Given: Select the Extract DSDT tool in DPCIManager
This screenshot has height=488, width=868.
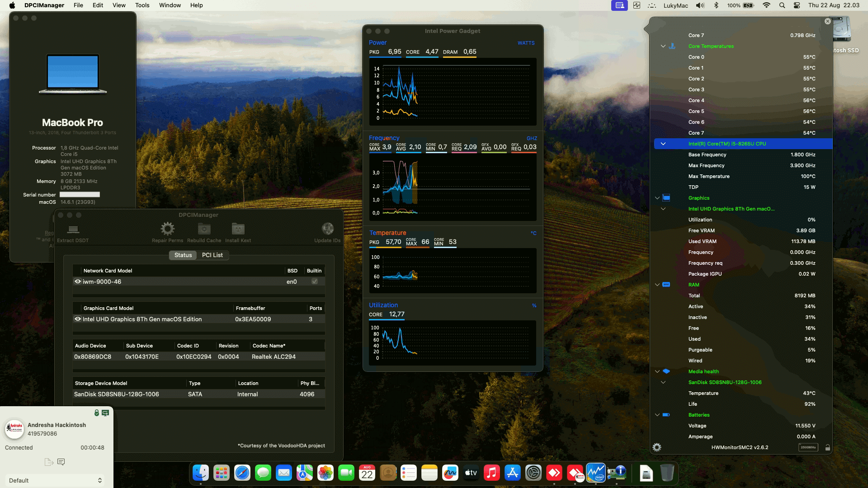Looking at the screenshot, I should [x=73, y=230].
